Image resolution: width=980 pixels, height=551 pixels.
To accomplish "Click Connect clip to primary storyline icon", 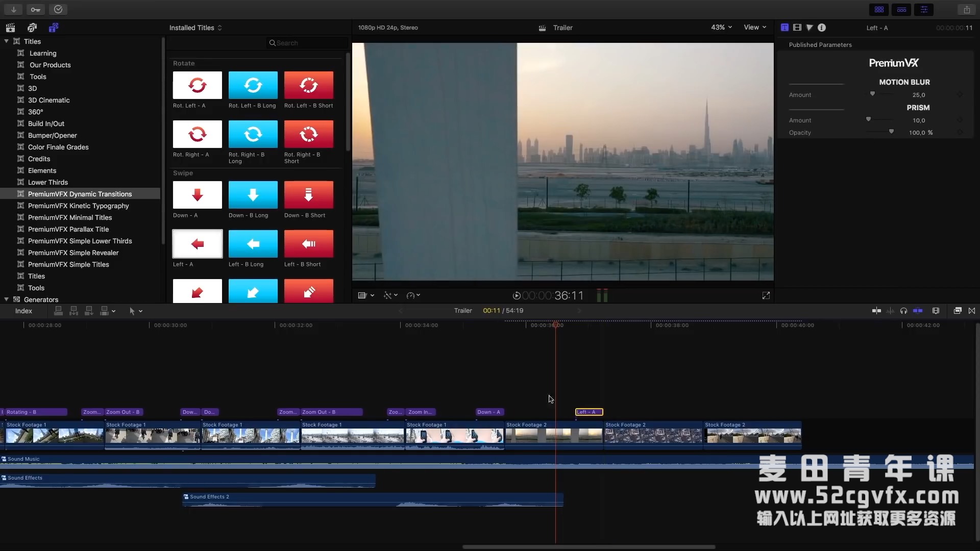I will tap(58, 311).
